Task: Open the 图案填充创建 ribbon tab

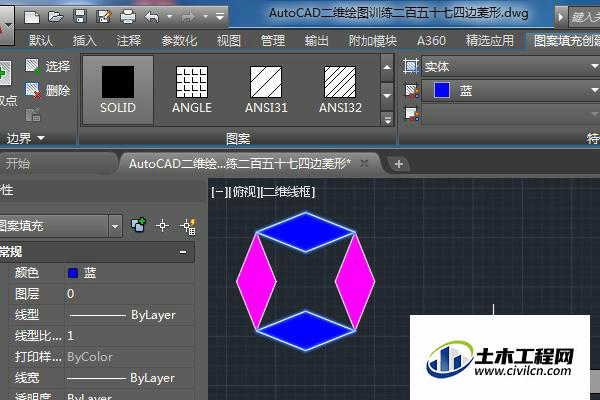Action: point(566,41)
